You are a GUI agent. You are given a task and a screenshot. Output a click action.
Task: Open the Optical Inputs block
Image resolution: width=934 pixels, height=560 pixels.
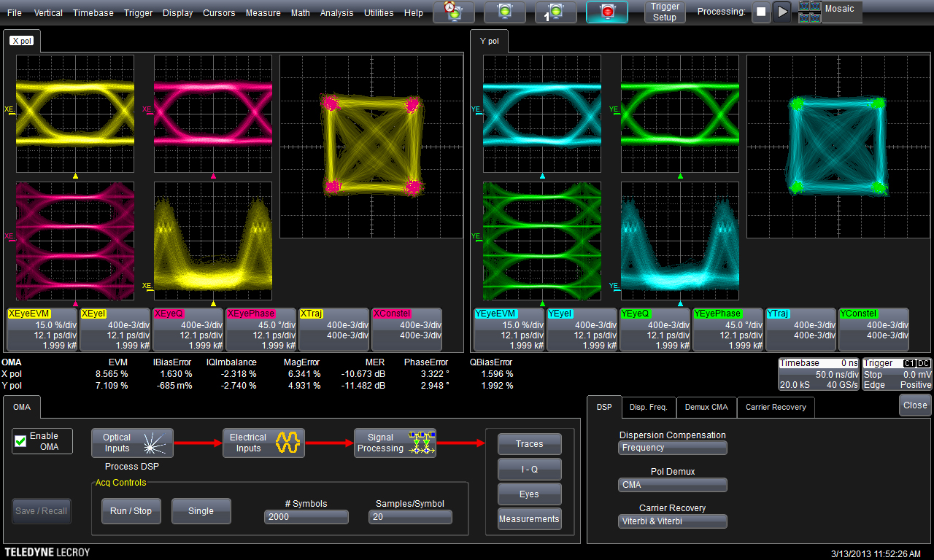point(132,443)
